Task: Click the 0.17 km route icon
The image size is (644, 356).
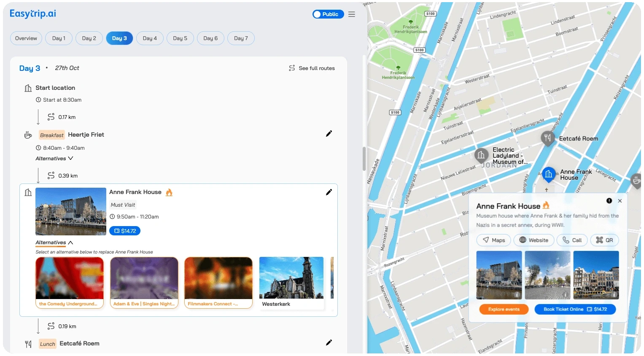Action: 51,117
